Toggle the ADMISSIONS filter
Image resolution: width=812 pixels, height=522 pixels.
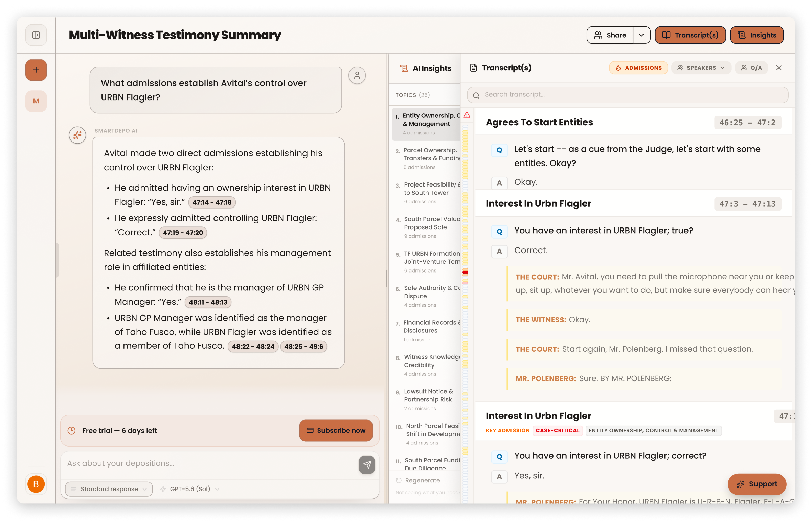(x=638, y=68)
